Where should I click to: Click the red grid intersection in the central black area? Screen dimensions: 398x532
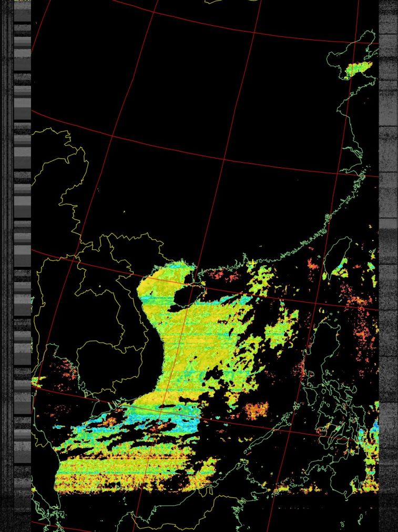tap(225, 158)
